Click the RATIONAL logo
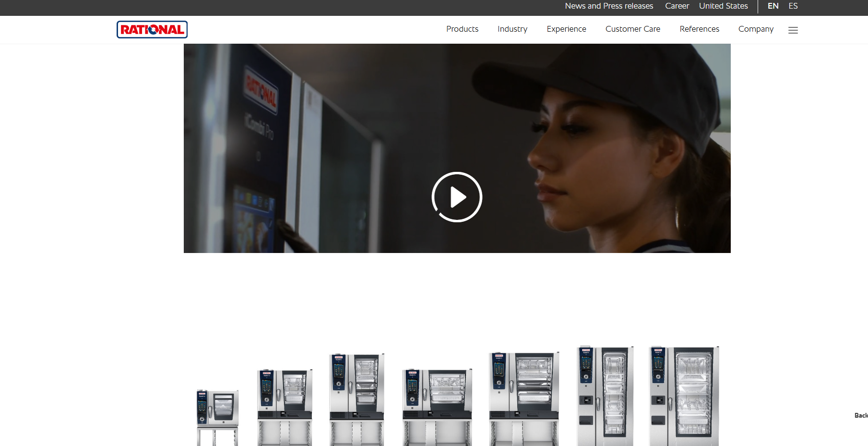 (x=152, y=29)
